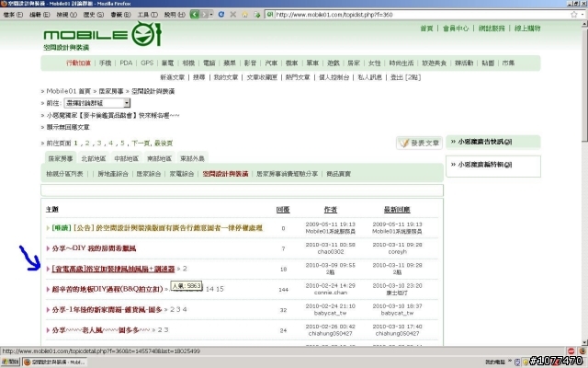Click the Windows Start button
This screenshot has width=588, height=368.
(x=10, y=362)
